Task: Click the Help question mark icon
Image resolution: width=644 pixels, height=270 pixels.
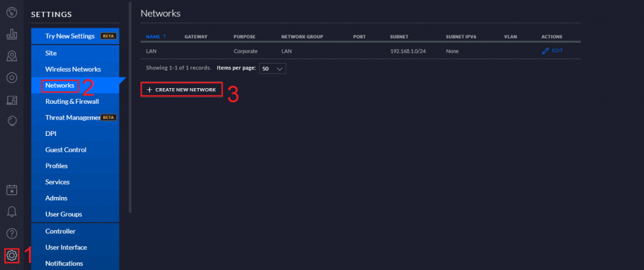Action: [x=11, y=233]
